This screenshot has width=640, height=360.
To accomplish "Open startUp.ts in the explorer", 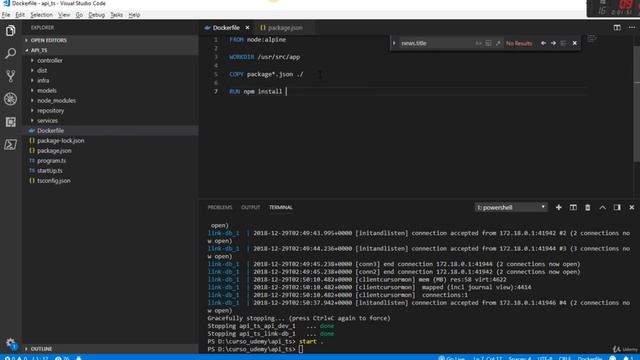I will pos(110,170).
